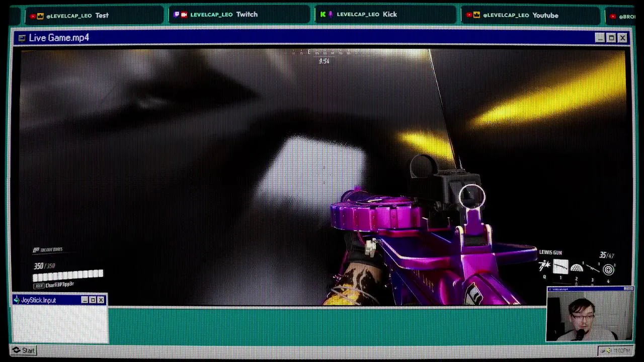Minimize the JoyStick.Input window

[x=85, y=300]
